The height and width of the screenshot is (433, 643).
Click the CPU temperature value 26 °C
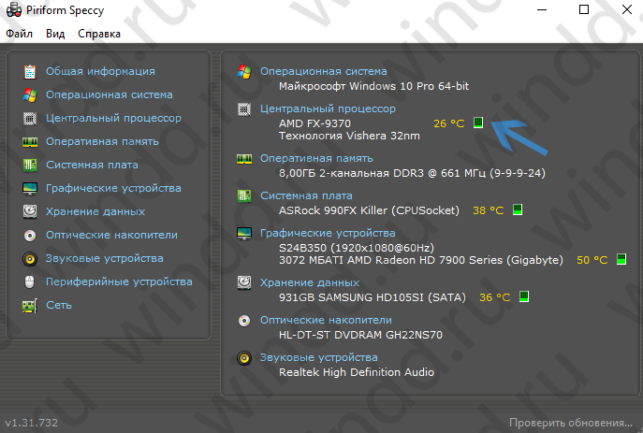[x=449, y=123]
